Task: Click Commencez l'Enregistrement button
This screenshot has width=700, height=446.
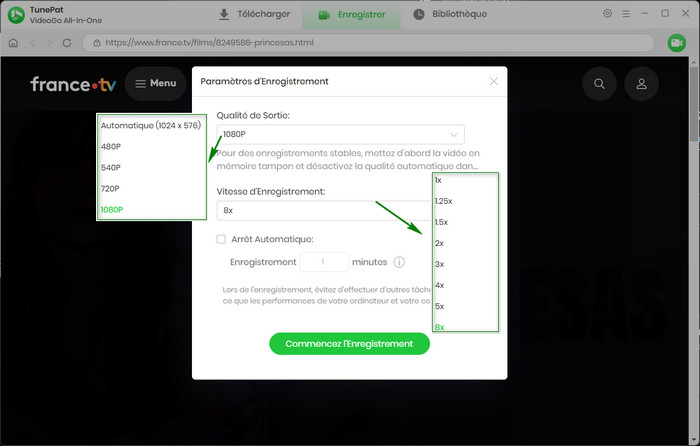Action: click(x=349, y=344)
